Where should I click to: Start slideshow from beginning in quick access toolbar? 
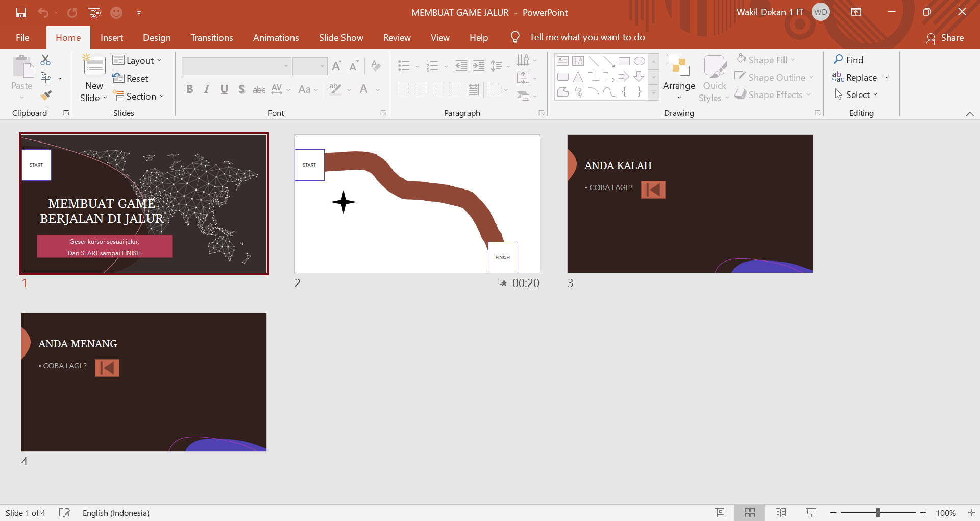coord(94,13)
